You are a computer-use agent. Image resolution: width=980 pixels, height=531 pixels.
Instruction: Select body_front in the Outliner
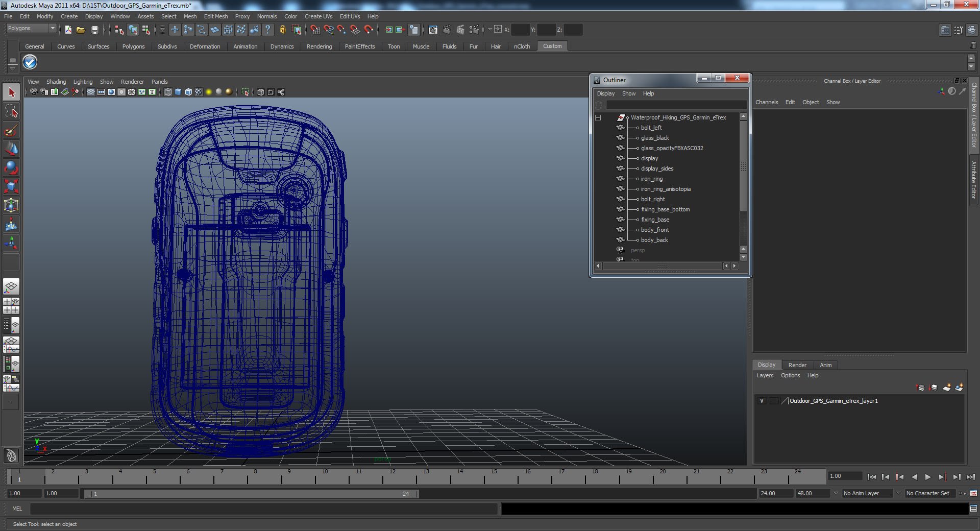(654, 230)
